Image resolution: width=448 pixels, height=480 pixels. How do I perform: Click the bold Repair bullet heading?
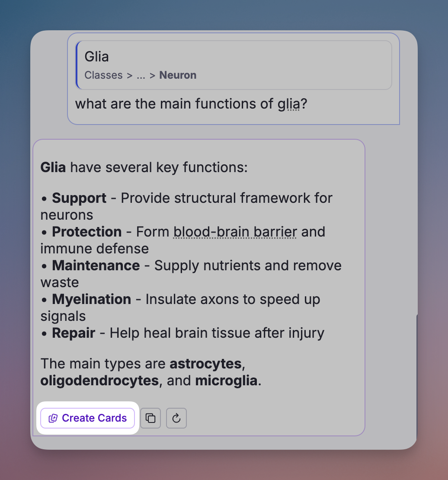pos(74,333)
